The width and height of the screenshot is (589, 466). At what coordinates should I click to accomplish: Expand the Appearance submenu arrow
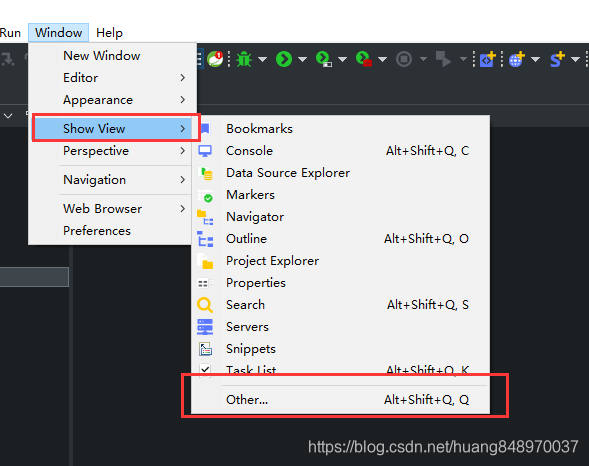(183, 100)
